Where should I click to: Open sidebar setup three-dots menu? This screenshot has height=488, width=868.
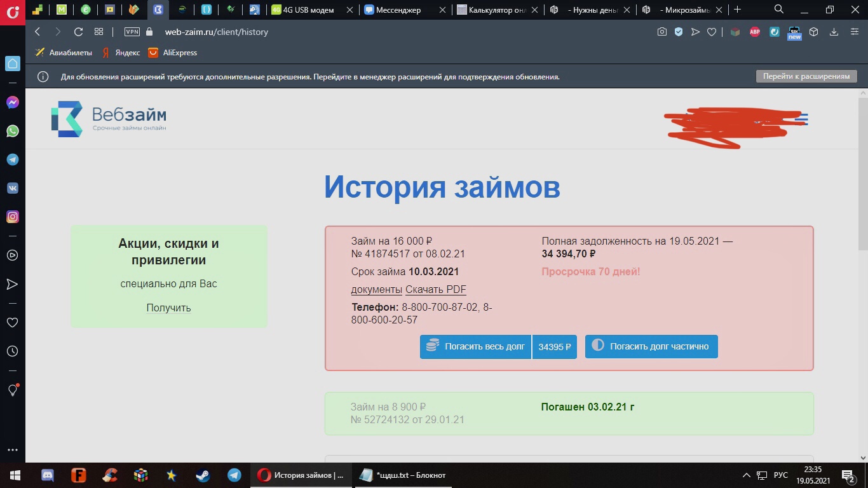point(12,450)
